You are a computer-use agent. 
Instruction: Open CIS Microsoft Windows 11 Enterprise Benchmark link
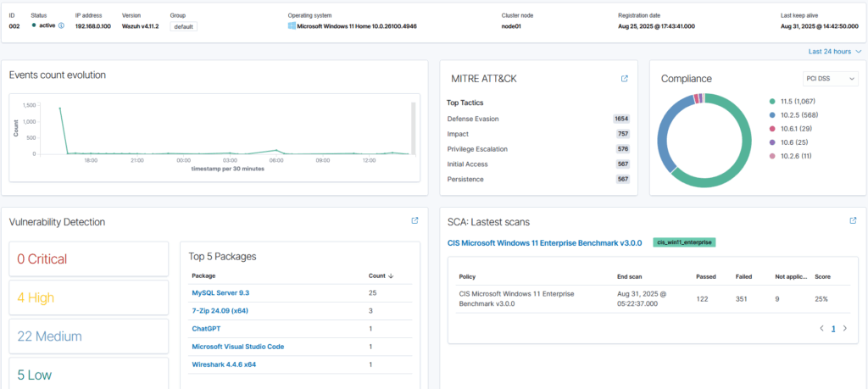coord(544,242)
